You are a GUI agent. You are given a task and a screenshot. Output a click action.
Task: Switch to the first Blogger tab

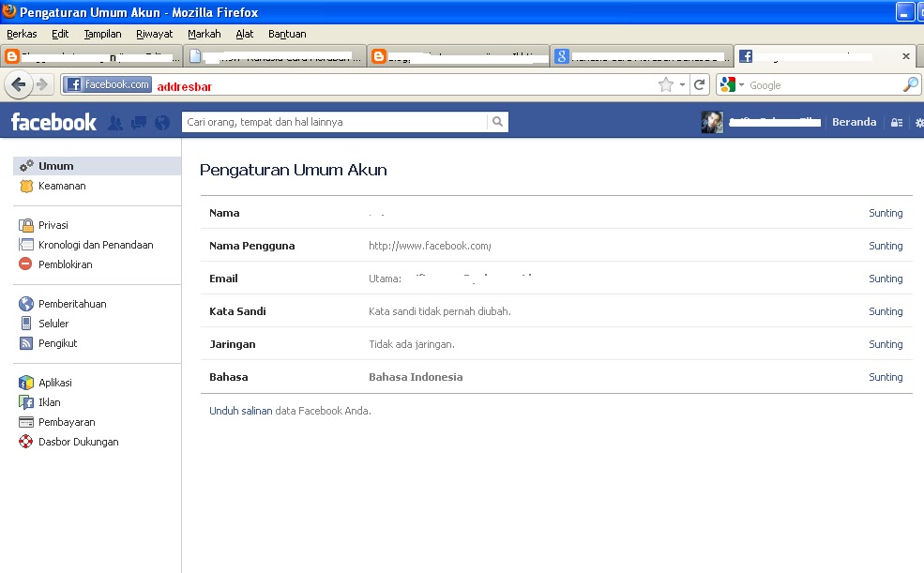click(91, 56)
